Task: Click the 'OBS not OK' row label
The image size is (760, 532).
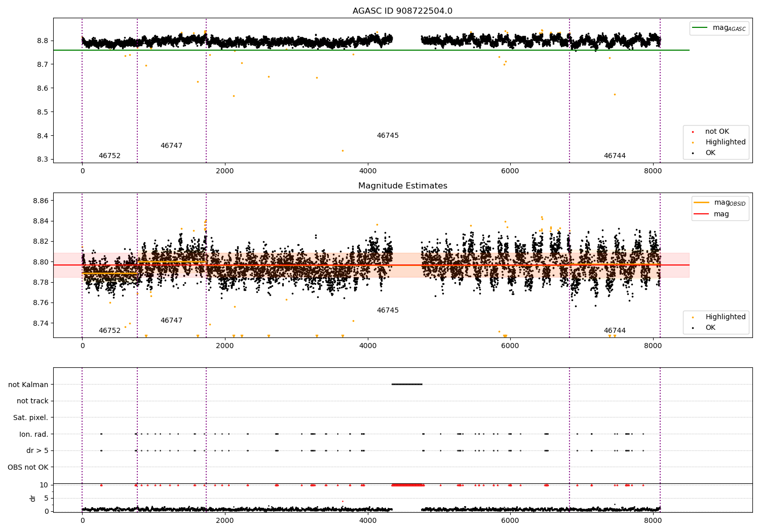Action: point(28,467)
